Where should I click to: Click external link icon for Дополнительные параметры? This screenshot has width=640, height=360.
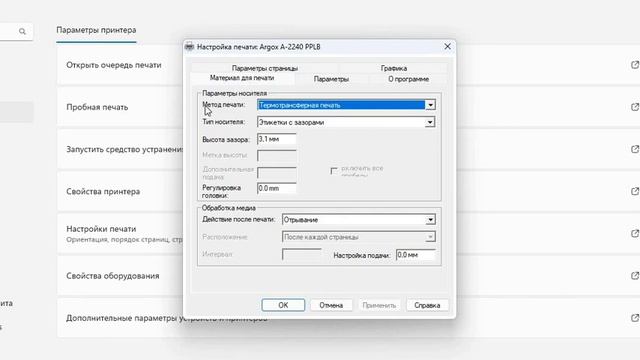(635, 318)
